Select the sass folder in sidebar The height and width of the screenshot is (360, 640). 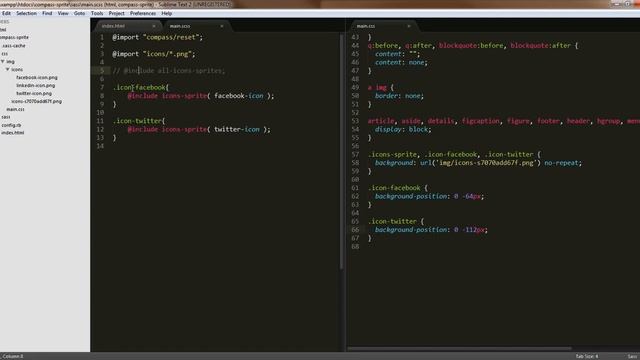[5, 117]
